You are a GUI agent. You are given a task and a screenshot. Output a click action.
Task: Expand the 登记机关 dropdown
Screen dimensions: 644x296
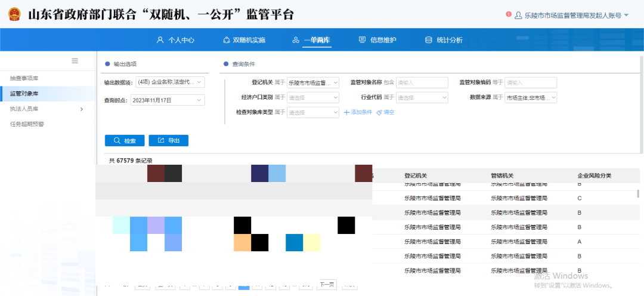tap(313, 83)
